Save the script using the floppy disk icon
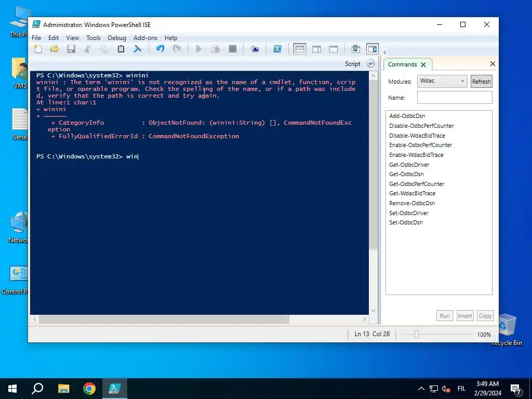532x399 pixels. 71,49
